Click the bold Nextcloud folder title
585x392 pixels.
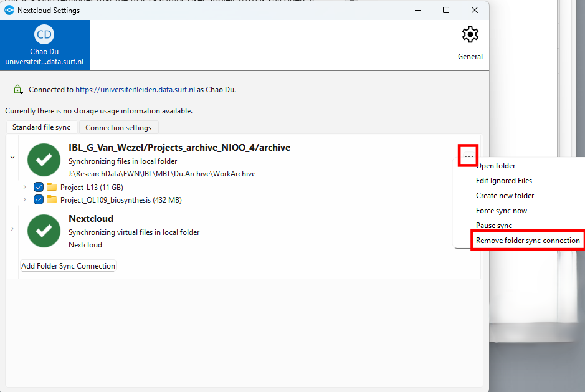coord(91,219)
